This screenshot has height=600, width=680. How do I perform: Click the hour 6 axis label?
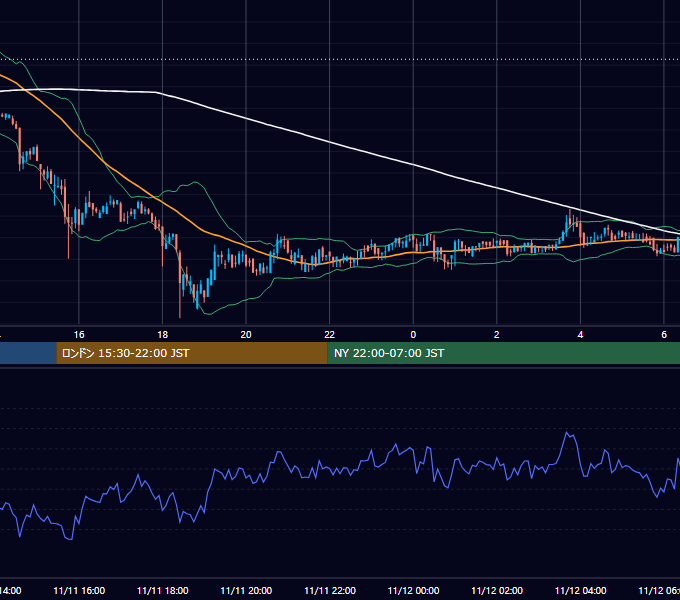tap(664, 335)
